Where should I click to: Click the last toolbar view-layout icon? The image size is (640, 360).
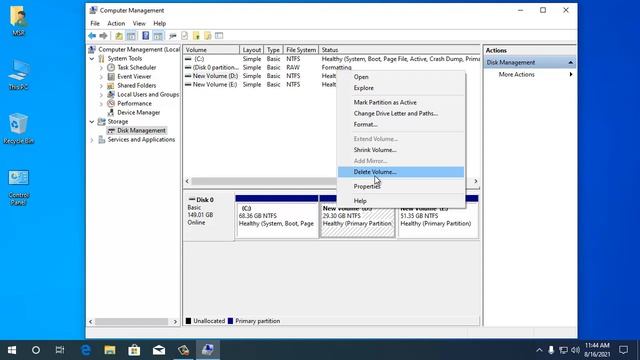[219, 36]
